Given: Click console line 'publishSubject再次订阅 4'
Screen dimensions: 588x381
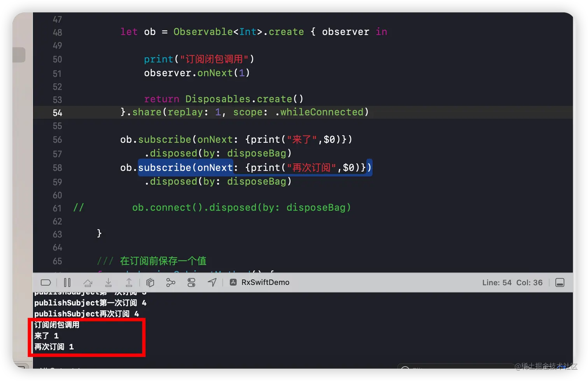Looking at the screenshot, I should (86, 314).
